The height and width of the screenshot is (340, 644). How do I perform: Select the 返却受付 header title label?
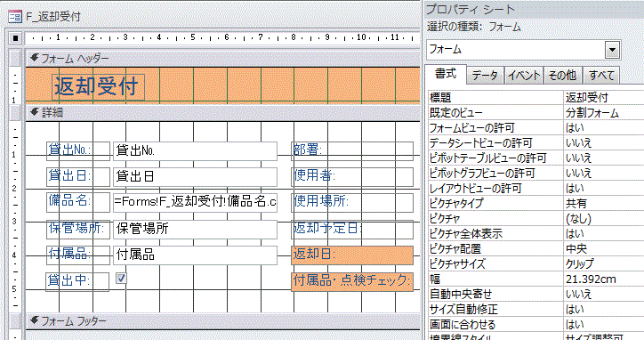click(x=98, y=86)
